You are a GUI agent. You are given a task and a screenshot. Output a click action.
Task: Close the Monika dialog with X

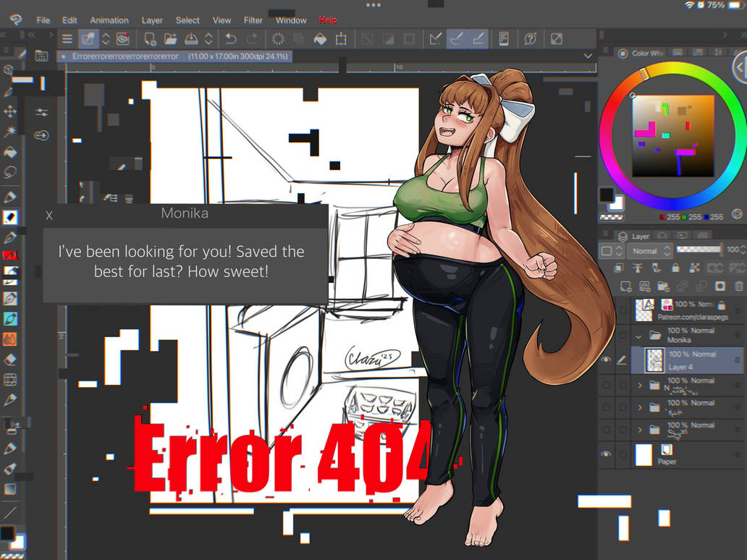pyautogui.click(x=49, y=215)
